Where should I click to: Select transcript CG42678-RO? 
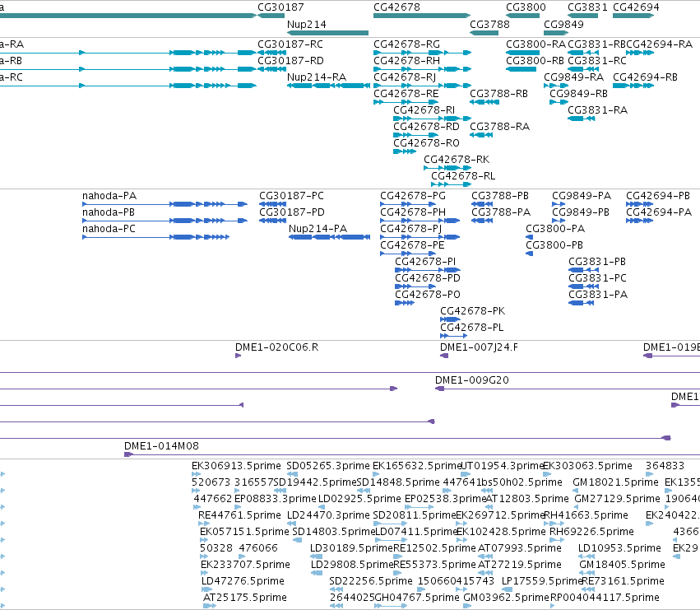(x=426, y=143)
